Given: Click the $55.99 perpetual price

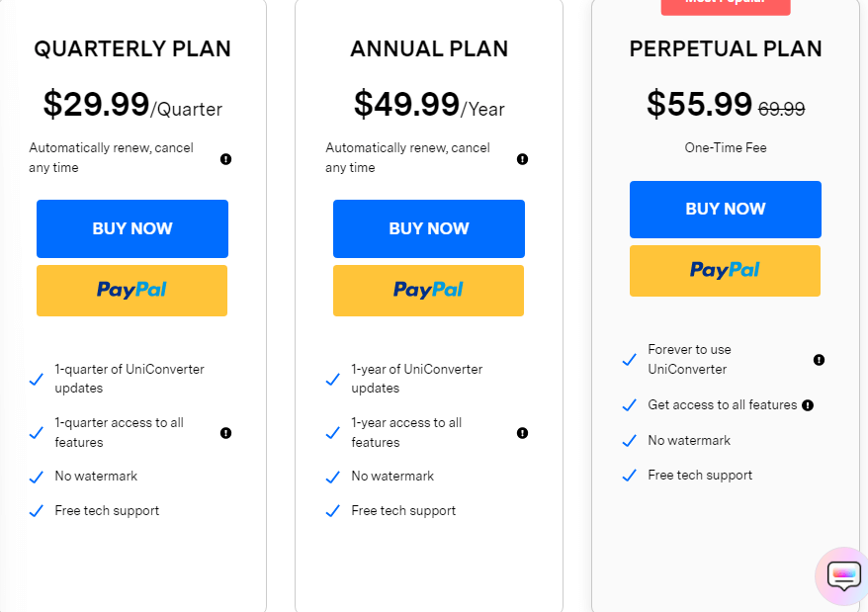Looking at the screenshot, I should click(699, 104).
